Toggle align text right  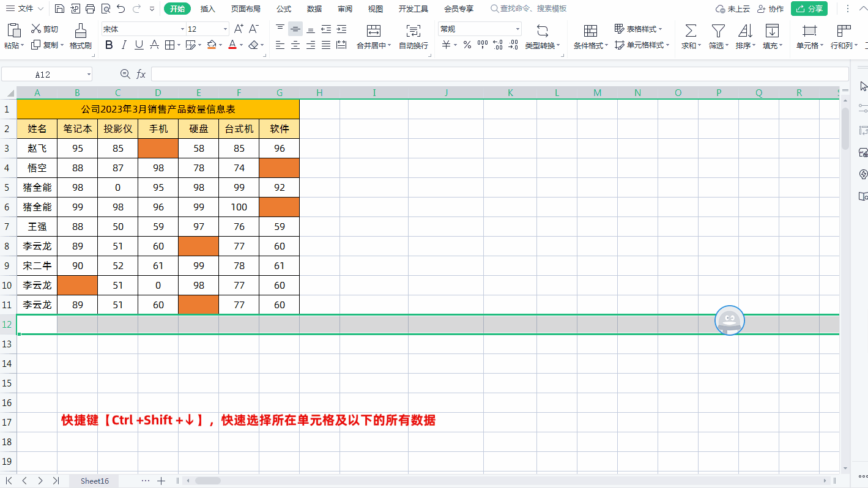[311, 45]
